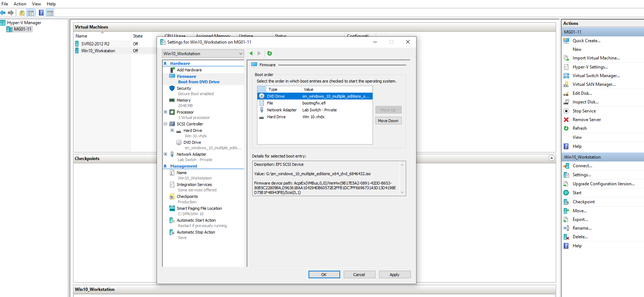This screenshot has height=297, width=644.
Task: Click the Type column header in boot list
Action: tap(283, 89)
